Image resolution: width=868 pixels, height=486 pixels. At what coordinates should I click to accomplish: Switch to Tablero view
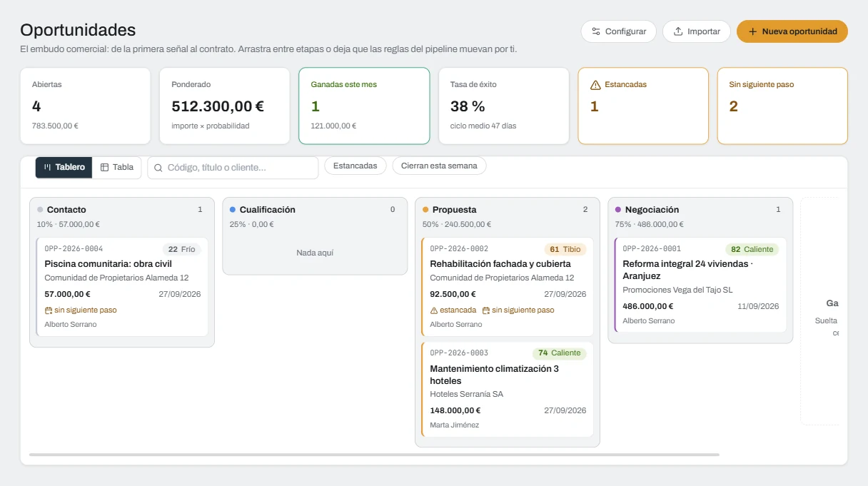point(64,167)
